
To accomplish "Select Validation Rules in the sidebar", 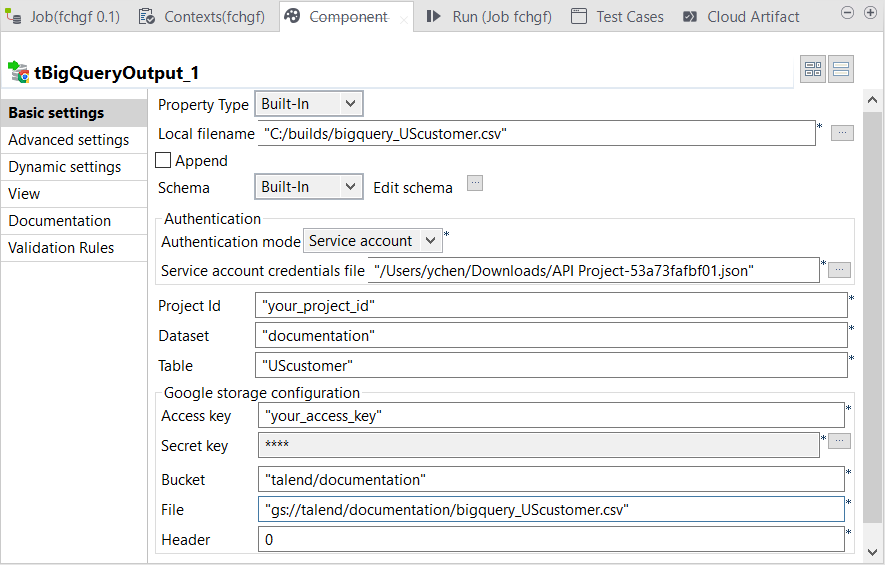I will click(x=61, y=248).
